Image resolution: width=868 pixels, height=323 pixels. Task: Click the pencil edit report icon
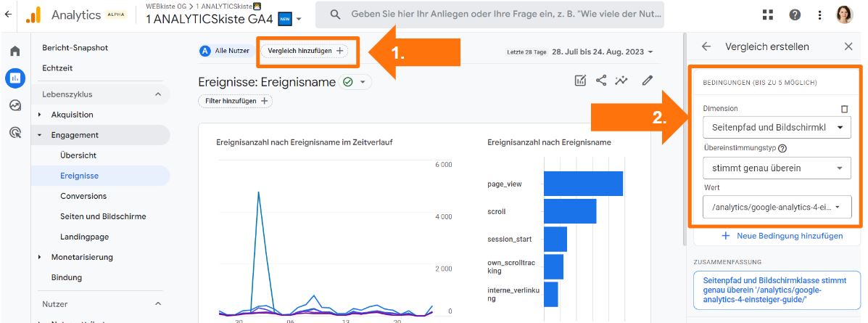648,81
